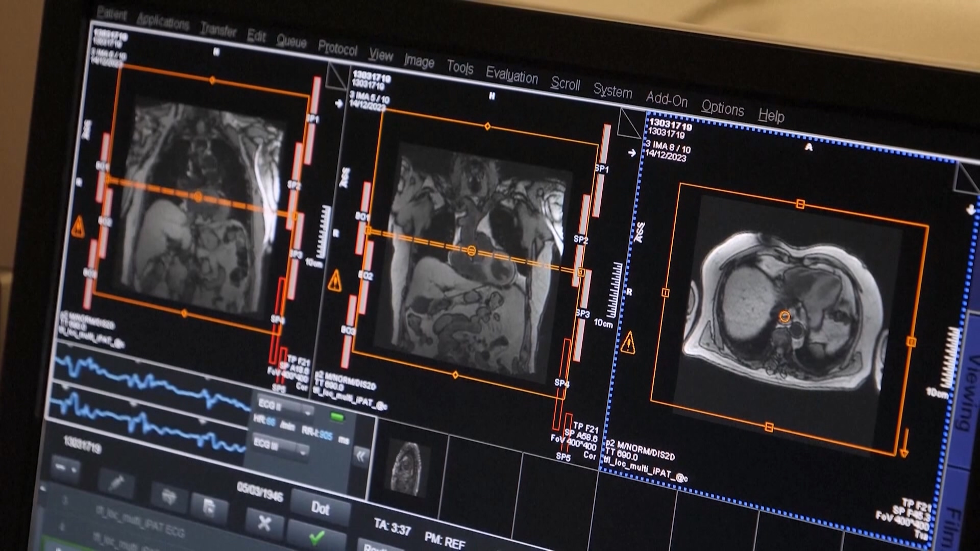Open the Help menu

tap(771, 116)
